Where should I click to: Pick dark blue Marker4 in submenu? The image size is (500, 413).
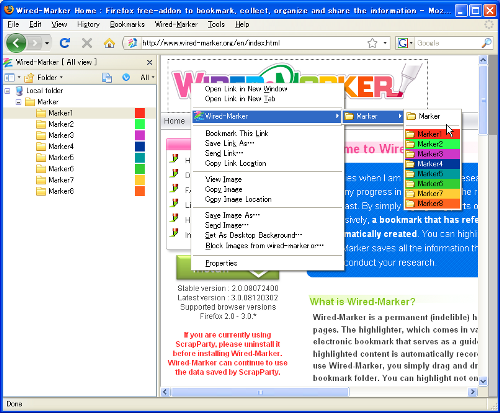pos(432,164)
